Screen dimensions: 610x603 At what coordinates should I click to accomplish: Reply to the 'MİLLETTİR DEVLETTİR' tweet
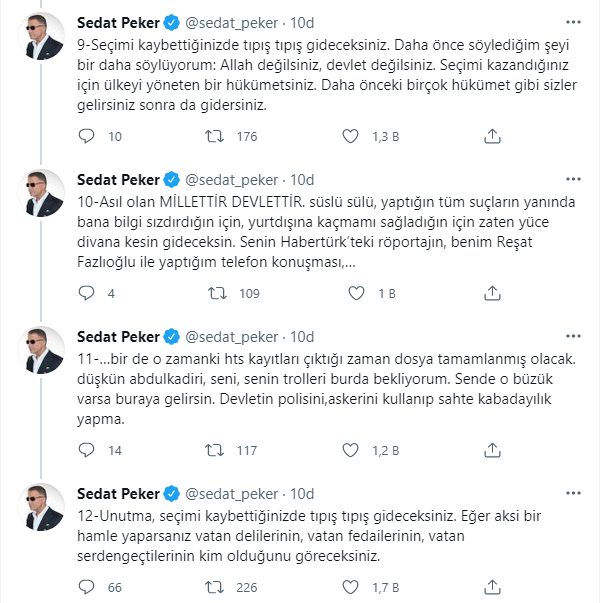point(87,294)
